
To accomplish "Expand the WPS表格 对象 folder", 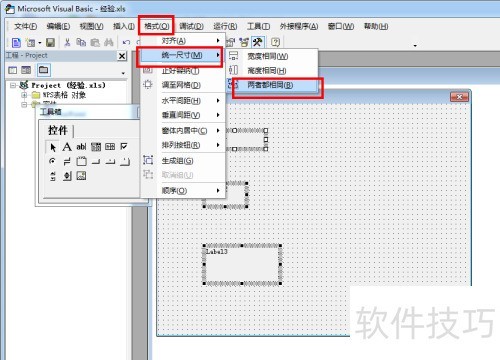I will 24,95.
